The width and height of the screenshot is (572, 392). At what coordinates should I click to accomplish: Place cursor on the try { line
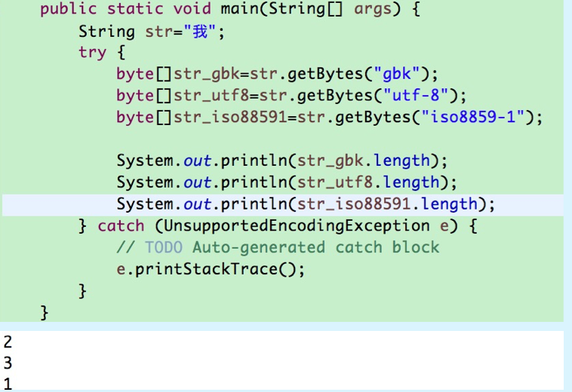point(102,53)
